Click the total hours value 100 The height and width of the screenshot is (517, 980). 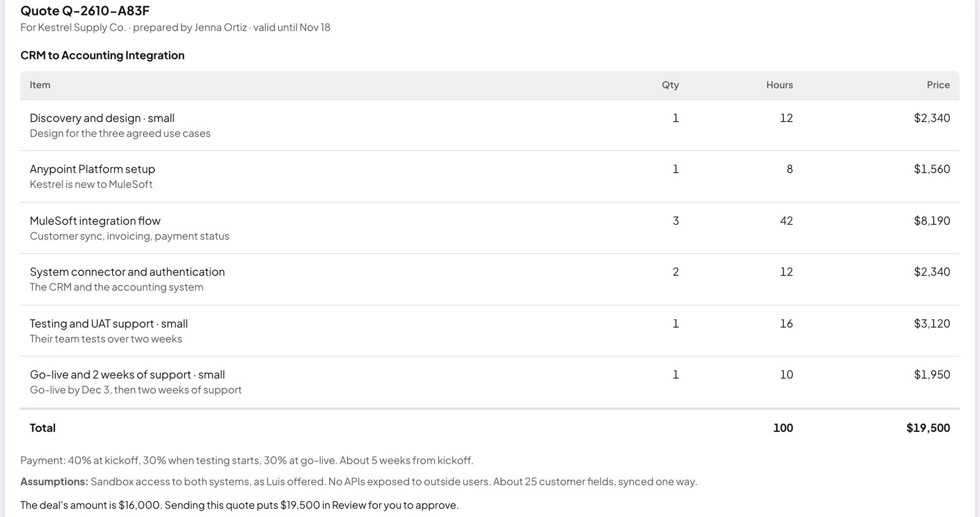[x=783, y=428]
